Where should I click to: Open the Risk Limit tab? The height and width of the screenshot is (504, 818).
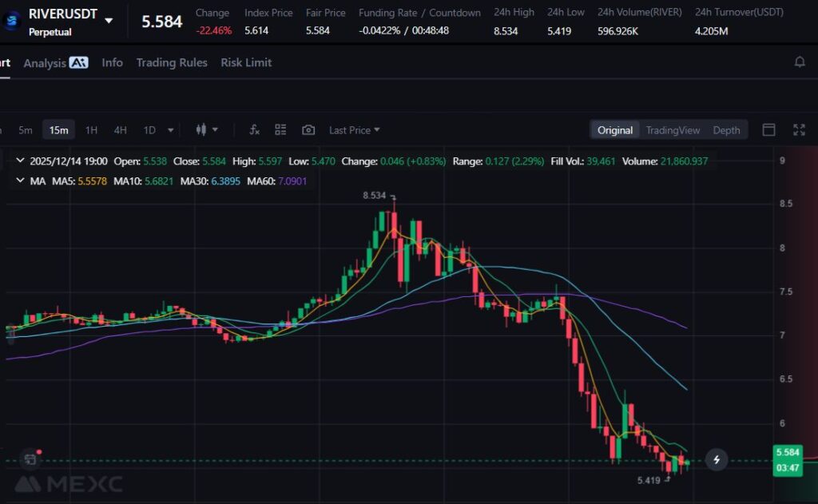246,62
